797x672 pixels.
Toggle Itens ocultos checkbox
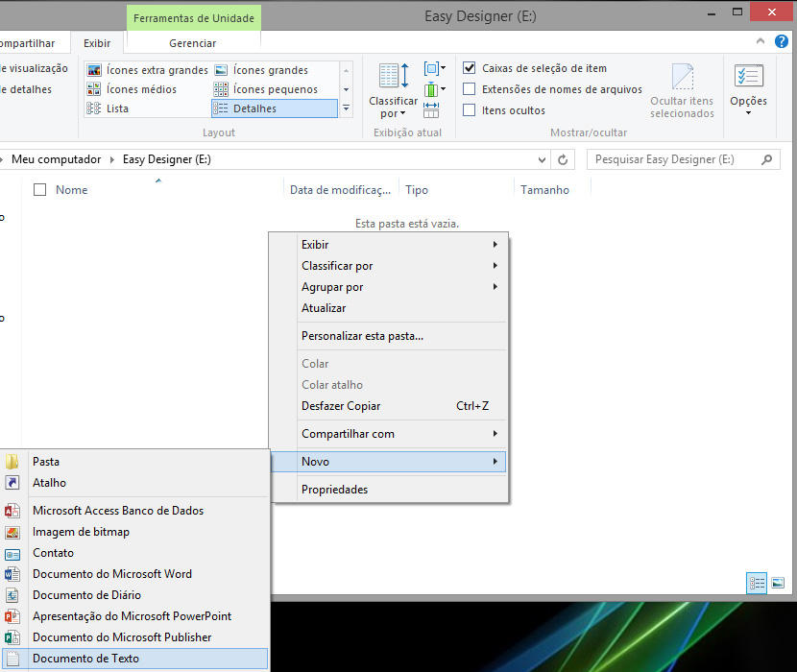[x=470, y=110]
